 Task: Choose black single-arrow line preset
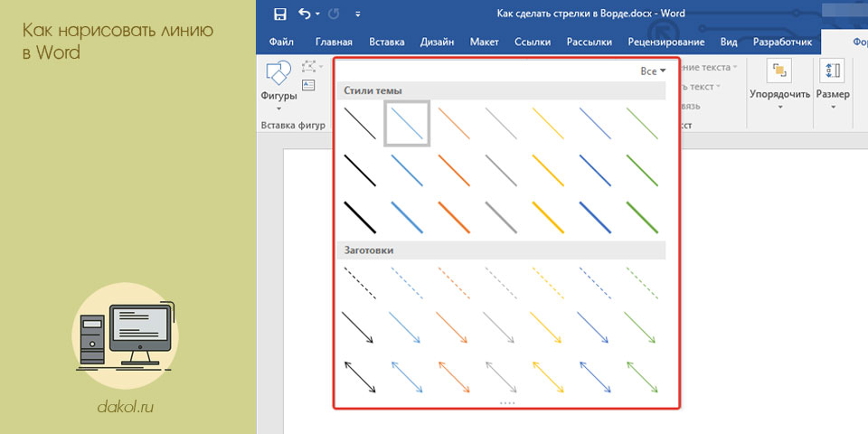point(358,327)
